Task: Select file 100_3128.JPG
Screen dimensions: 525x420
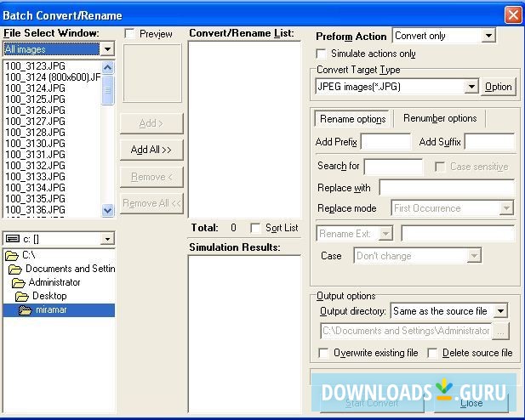Action: point(35,133)
